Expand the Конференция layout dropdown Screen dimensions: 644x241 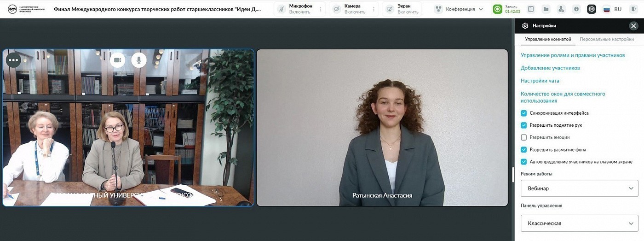pos(459,9)
